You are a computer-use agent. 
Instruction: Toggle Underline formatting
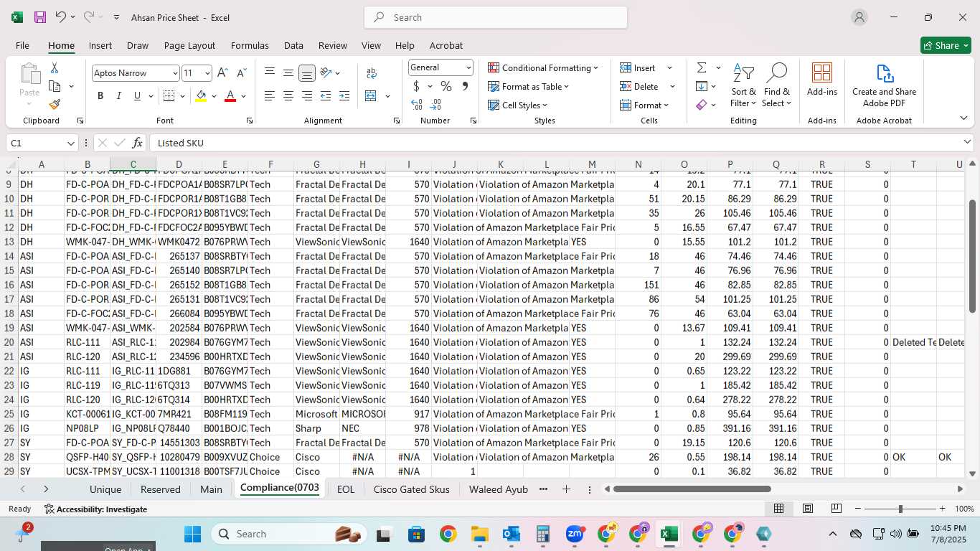point(137,96)
